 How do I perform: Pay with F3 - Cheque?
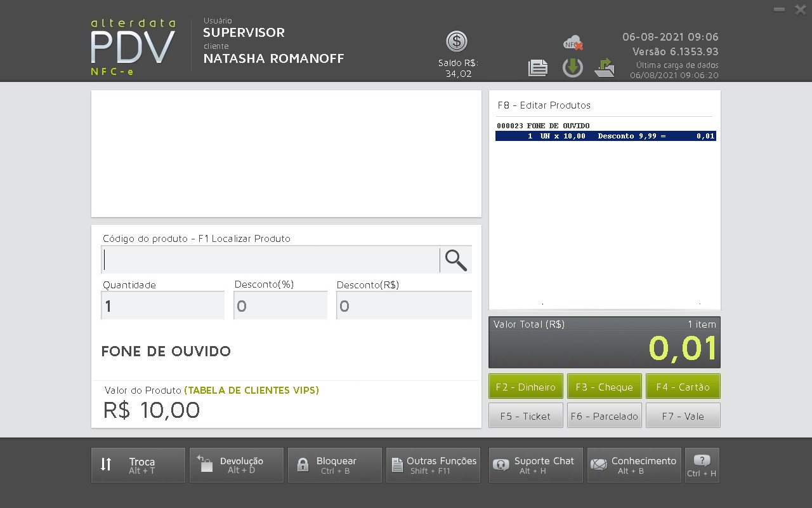(605, 387)
